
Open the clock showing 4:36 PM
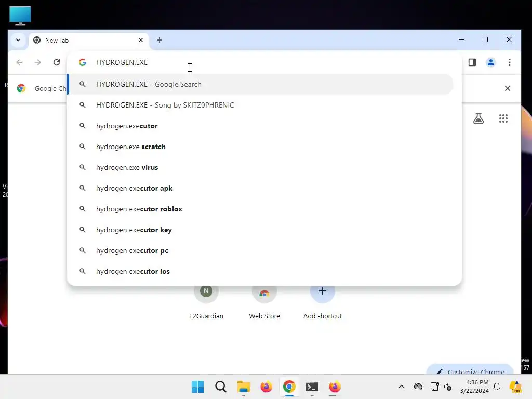point(474,387)
